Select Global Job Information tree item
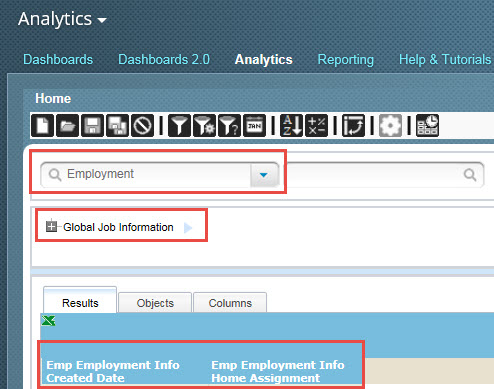This screenshot has width=494, height=389. click(x=118, y=227)
